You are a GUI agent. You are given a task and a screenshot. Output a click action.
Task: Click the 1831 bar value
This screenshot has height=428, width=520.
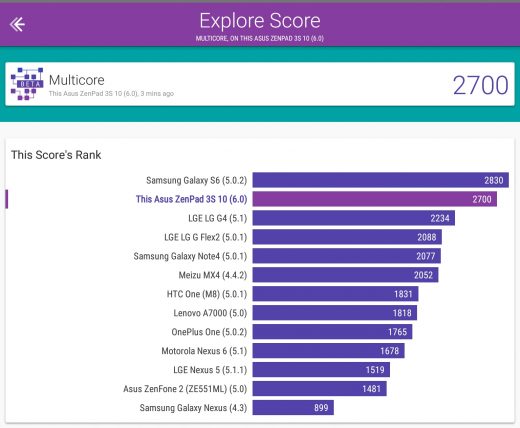point(403,294)
